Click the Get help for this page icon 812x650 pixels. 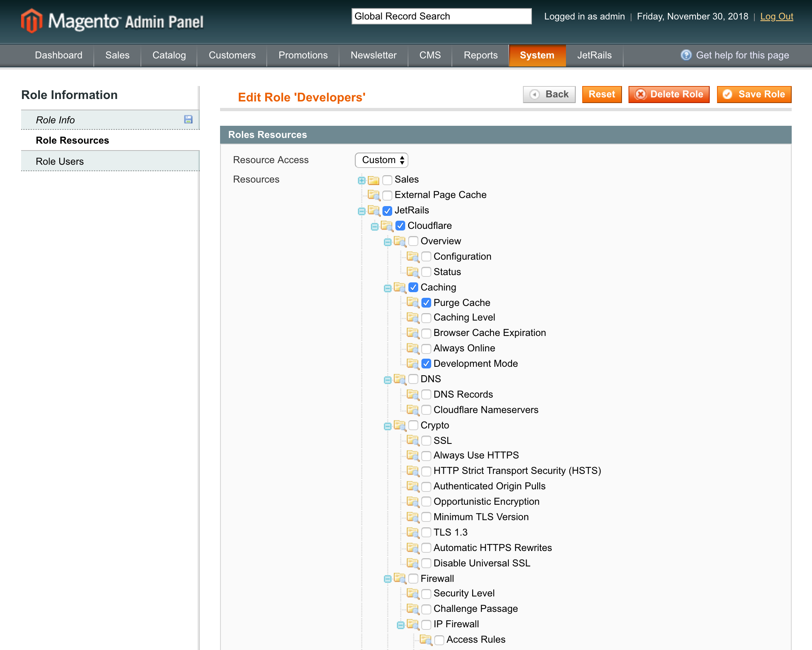click(687, 54)
